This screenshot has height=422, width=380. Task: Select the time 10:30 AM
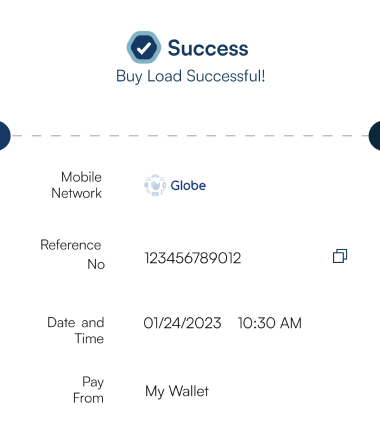pos(270,323)
